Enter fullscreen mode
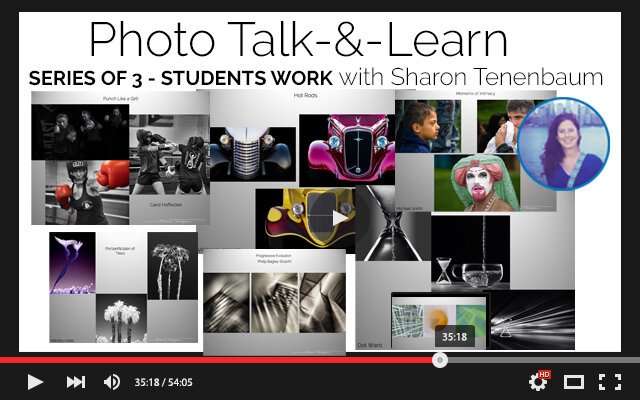The image size is (640, 400). [610, 382]
